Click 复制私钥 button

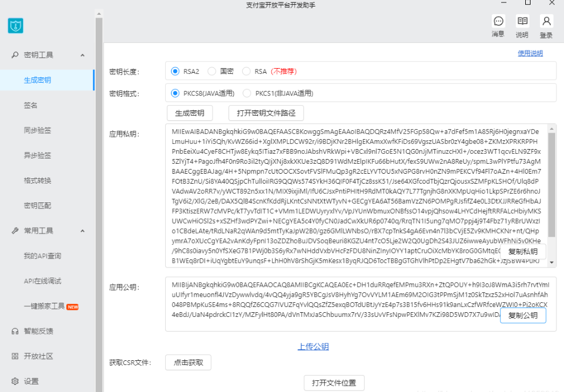[523, 252]
